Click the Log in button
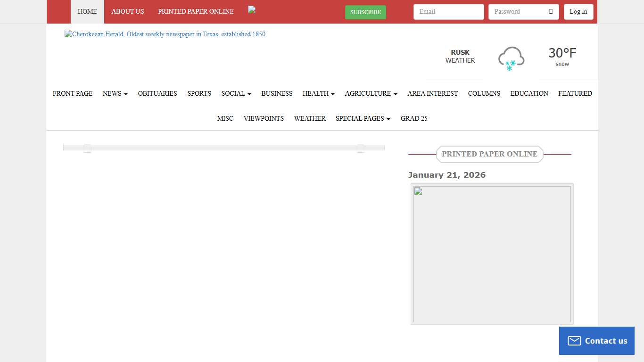The image size is (644, 362). click(x=578, y=11)
